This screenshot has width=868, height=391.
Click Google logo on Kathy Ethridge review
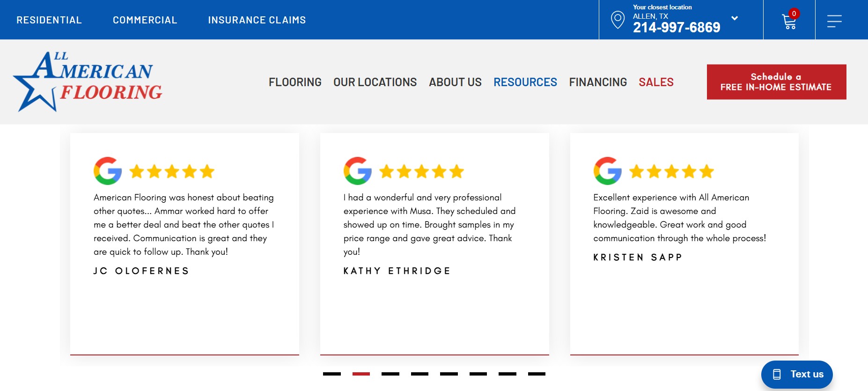(x=358, y=171)
